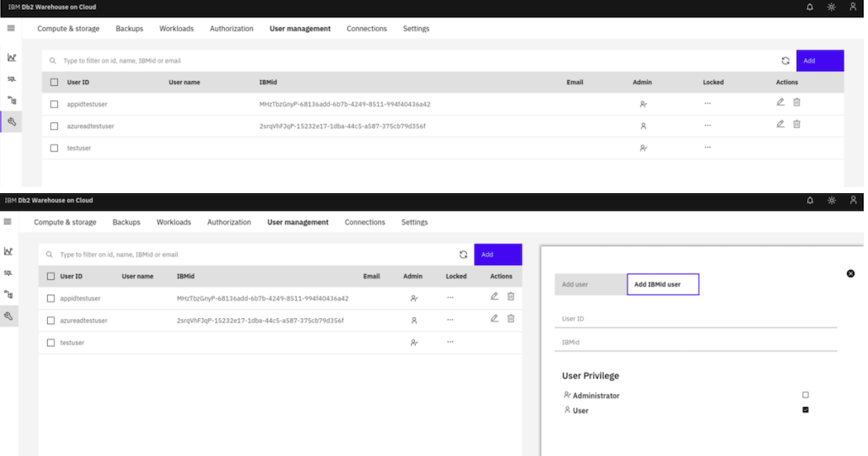Viewport: 868px width, 456px height.
Task: Open notifications bell in upper view
Action: click(809, 7)
